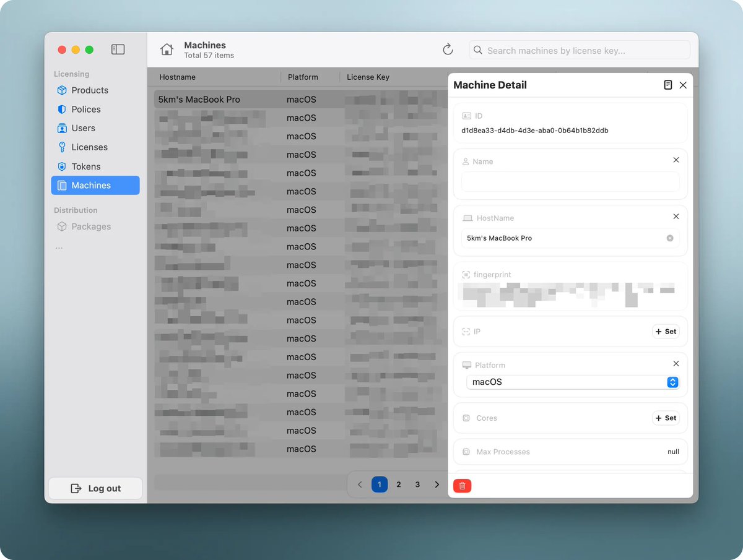Open the Platform macOS dropdown
Image resolution: width=743 pixels, height=560 pixels.
[572, 382]
